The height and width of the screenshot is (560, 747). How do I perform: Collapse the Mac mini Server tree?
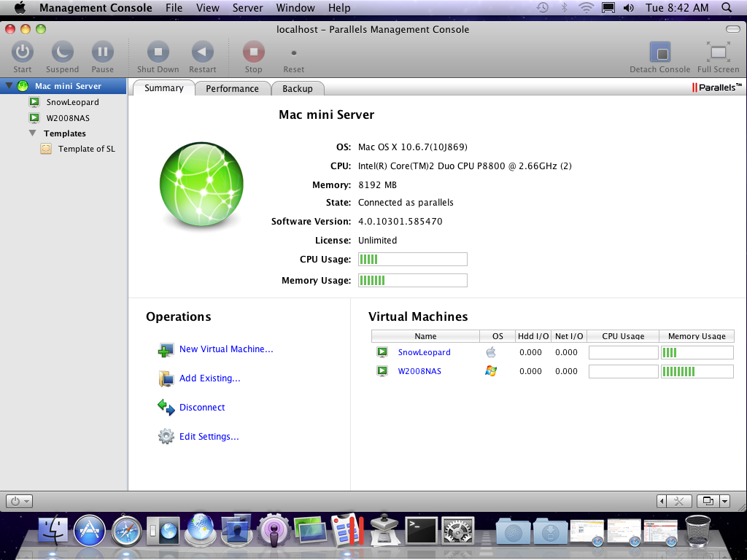pos(9,86)
